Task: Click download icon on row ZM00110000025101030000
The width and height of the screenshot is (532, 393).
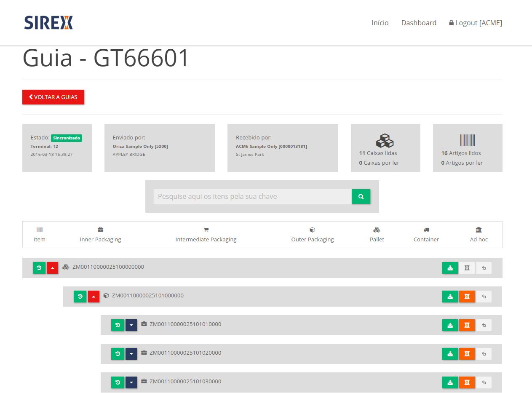Action: (450, 382)
